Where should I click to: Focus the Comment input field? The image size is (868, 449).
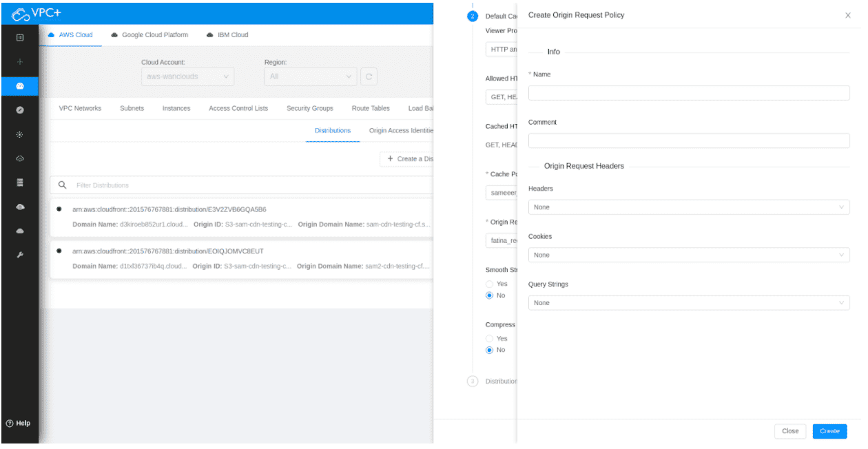[x=689, y=140]
